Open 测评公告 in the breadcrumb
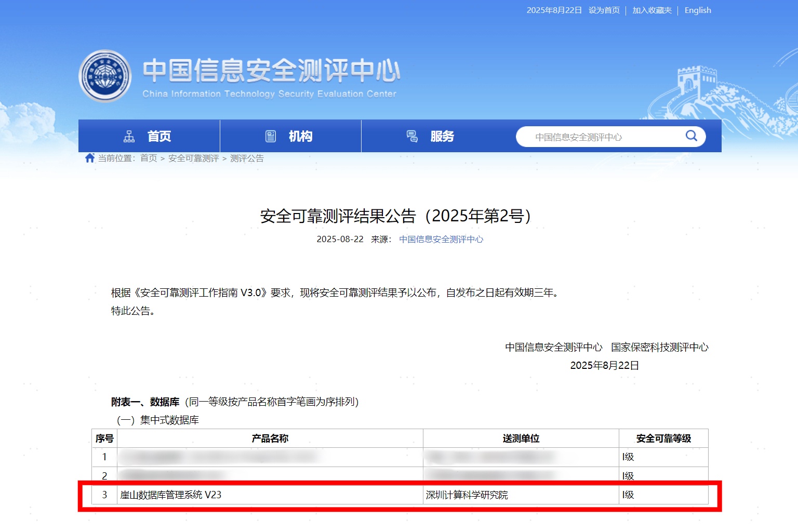The width and height of the screenshot is (798, 532). [247, 158]
